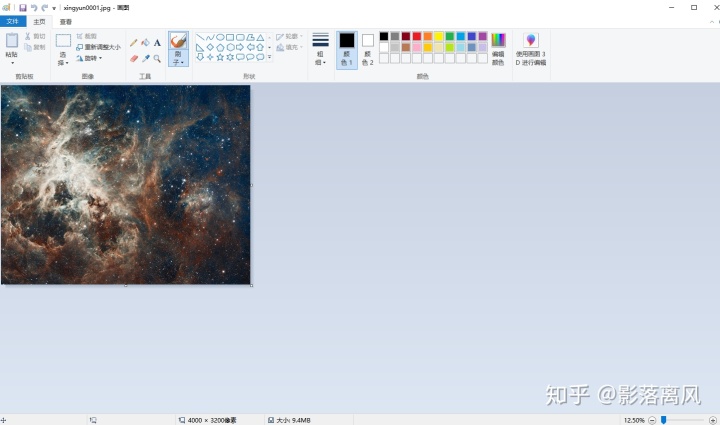Click the zoom in plus button
The width and height of the screenshot is (720, 425).
pos(713,420)
